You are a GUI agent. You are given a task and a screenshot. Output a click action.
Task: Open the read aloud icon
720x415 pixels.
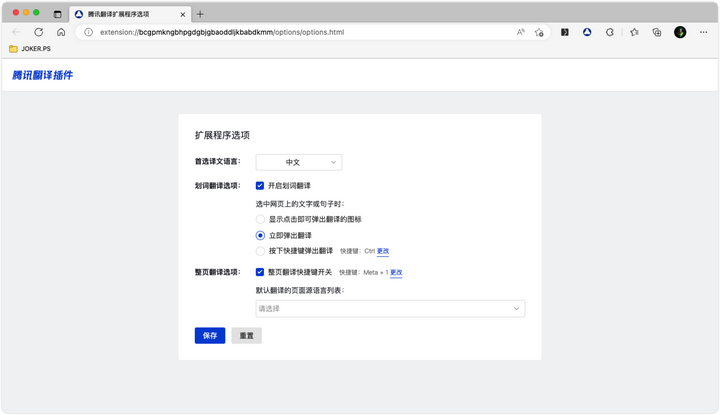520,32
